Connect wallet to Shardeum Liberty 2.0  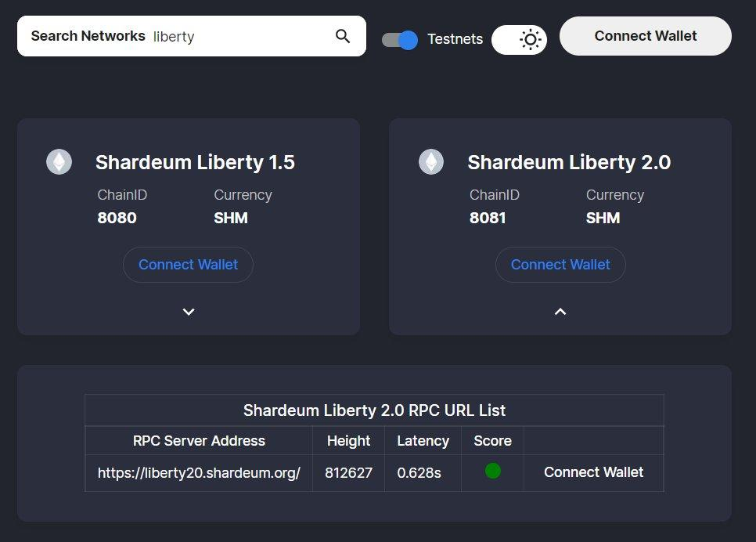[x=560, y=265]
